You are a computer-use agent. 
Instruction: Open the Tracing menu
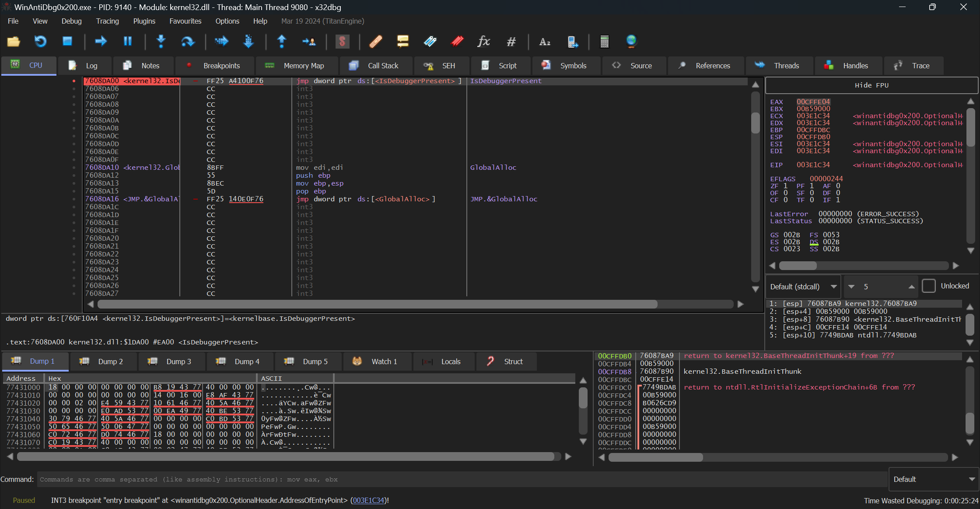[x=108, y=21]
